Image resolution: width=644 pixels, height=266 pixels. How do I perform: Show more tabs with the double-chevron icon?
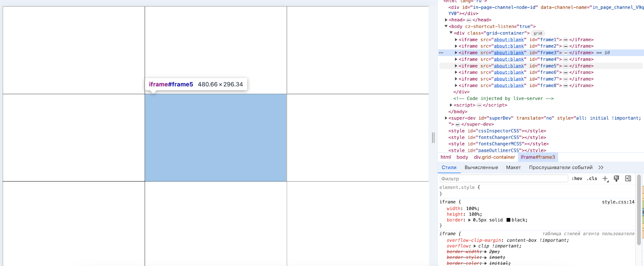pos(601,167)
